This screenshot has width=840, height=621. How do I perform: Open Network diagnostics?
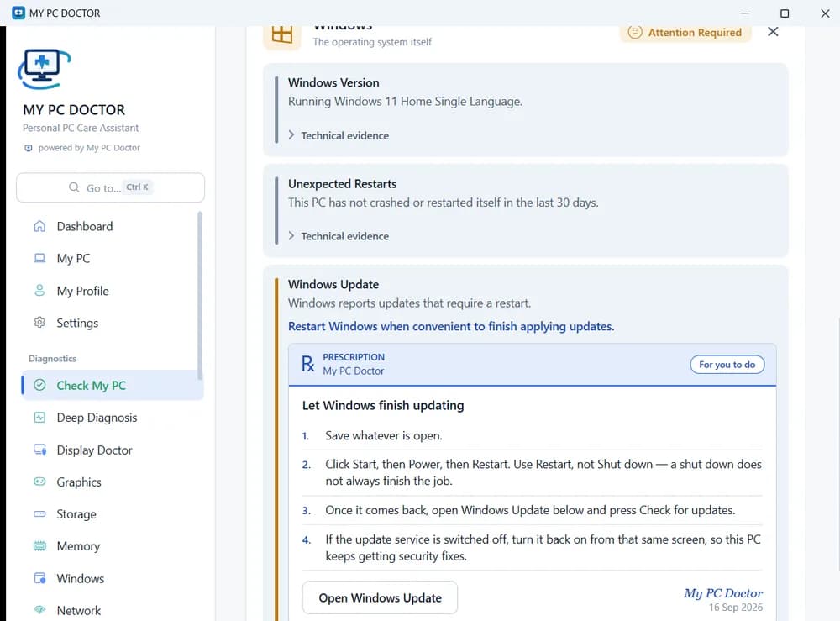click(113, 610)
